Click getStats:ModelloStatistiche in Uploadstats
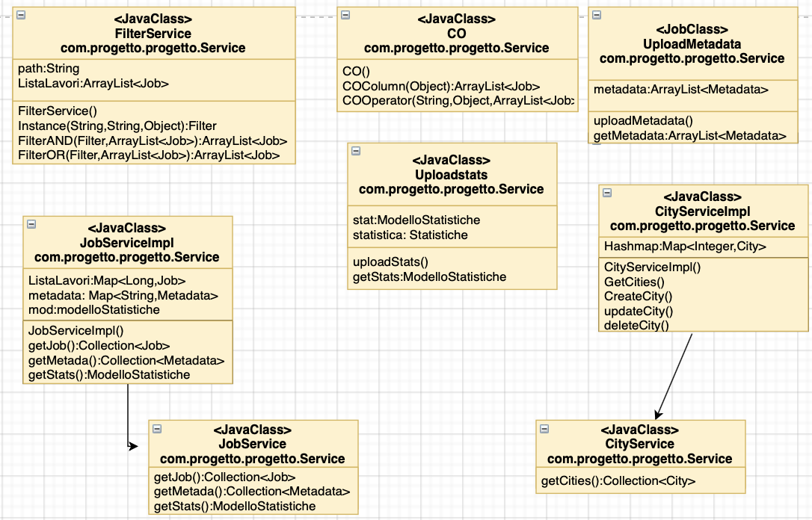The height and width of the screenshot is (520, 812). [x=429, y=277]
